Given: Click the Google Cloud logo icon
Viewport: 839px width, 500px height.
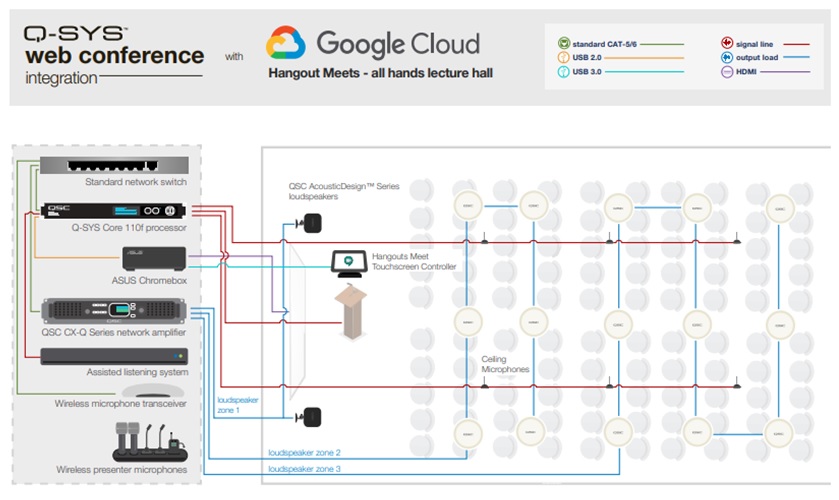Looking at the screenshot, I should (286, 42).
